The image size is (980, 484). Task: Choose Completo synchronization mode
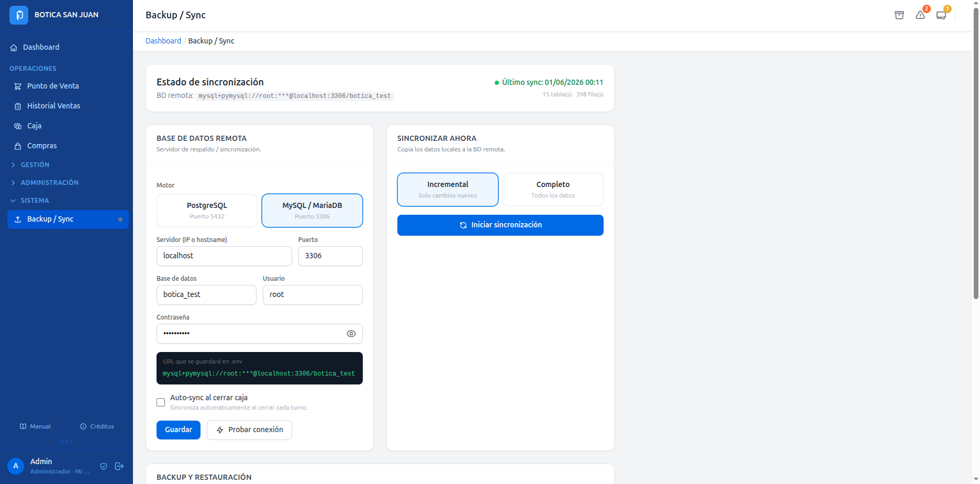pos(553,190)
